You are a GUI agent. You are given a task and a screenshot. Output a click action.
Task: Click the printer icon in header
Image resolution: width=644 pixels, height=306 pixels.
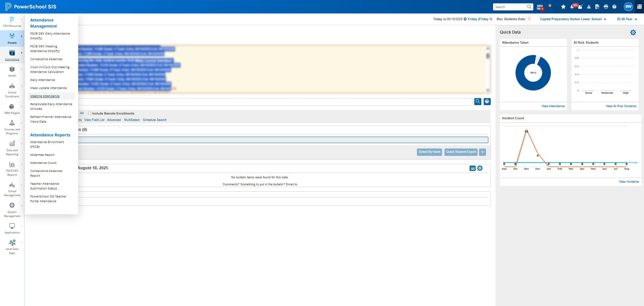coord(606,7)
